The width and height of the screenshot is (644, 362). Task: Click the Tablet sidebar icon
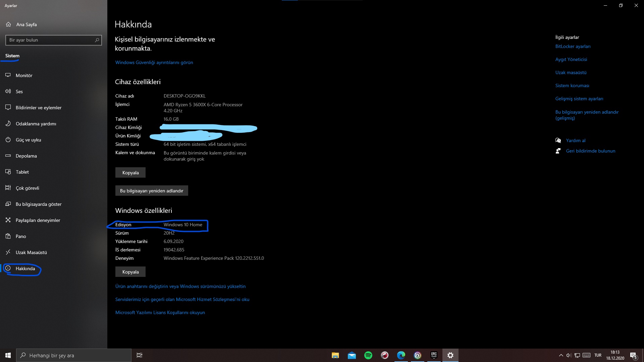tap(8, 172)
